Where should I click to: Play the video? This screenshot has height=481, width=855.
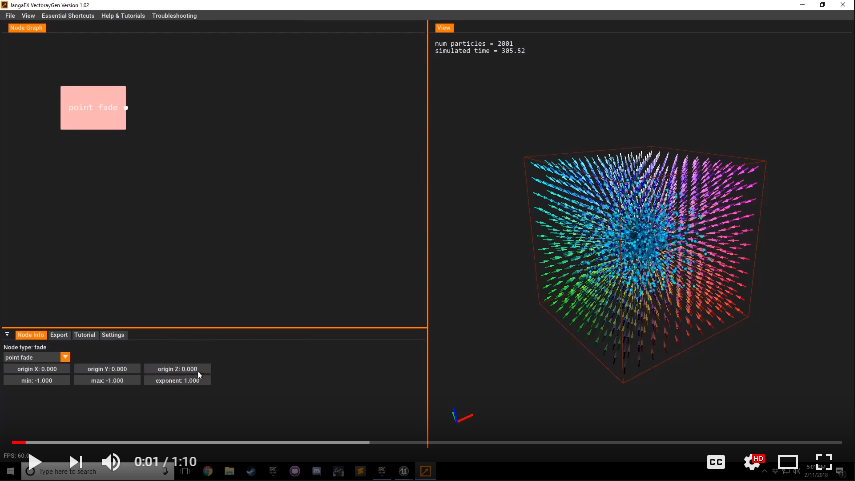tap(34, 462)
